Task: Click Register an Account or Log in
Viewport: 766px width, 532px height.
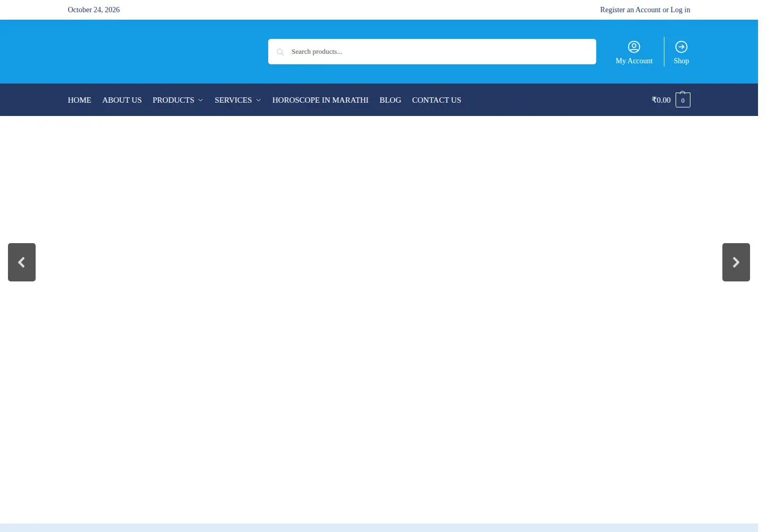Action: click(x=645, y=10)
